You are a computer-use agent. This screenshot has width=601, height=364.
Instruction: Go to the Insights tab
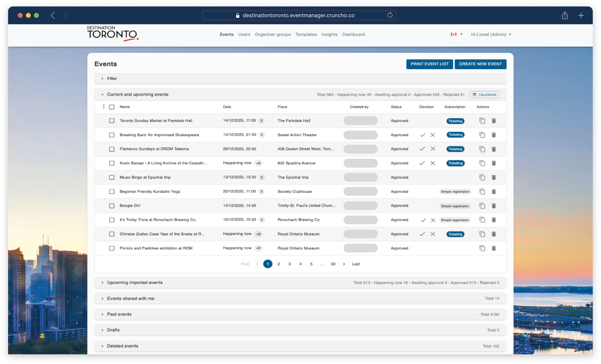pos(329,34)
